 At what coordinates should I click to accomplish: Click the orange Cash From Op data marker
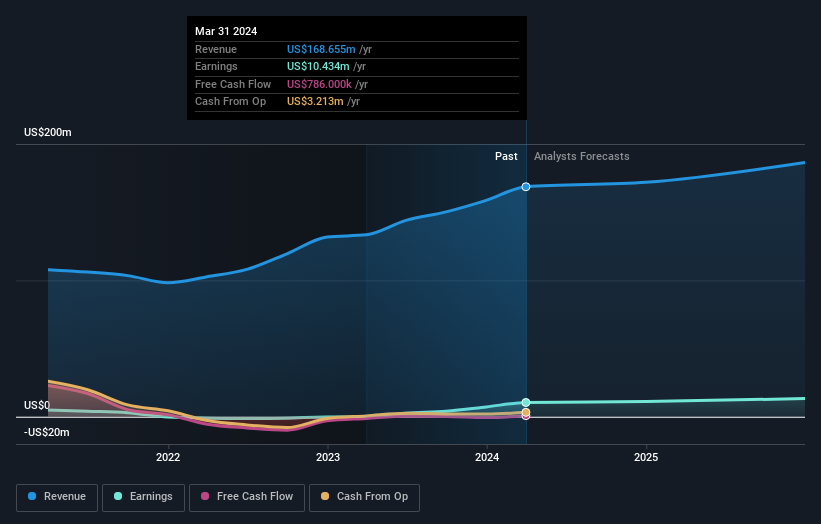(526, 412)
